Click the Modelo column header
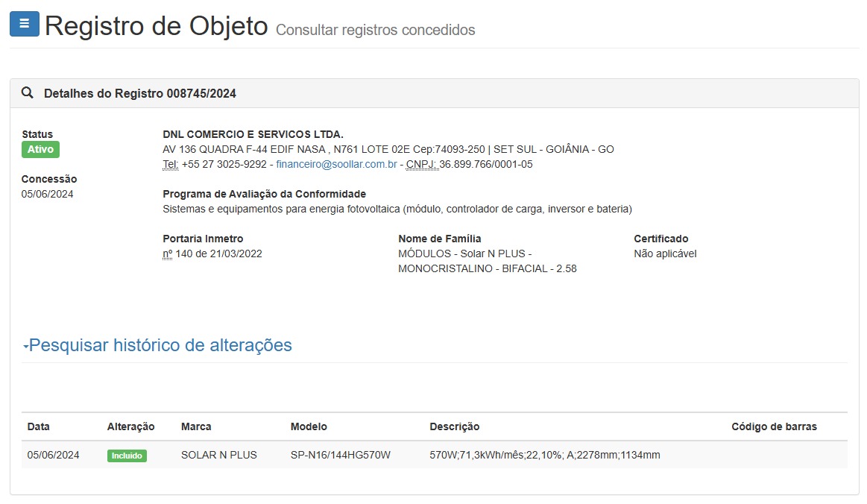This screenshot has height=504, width=867. pos(309,426)
